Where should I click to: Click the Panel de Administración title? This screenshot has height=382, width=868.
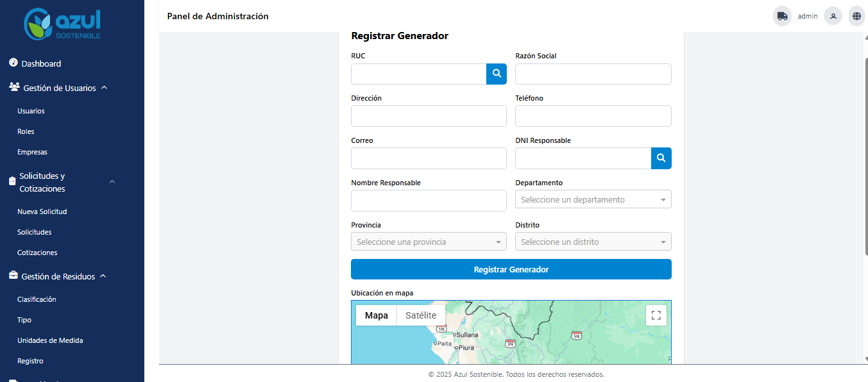217,16
